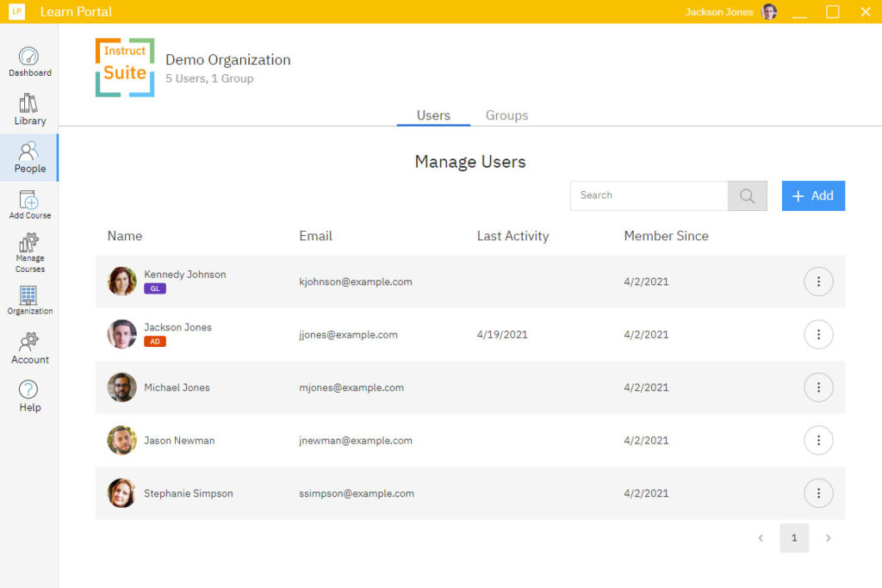882x588 pixels.
Task: Switch to the Groups tab
Action: click(506, 115)
